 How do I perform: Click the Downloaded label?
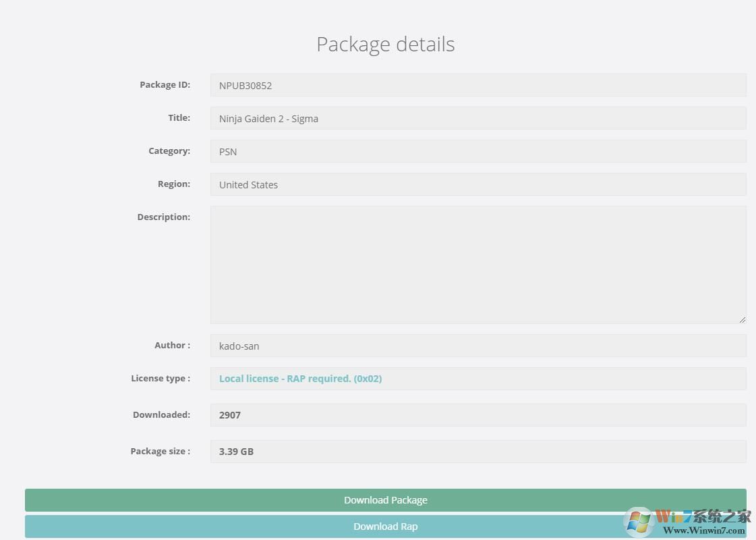tap(161, 414)
